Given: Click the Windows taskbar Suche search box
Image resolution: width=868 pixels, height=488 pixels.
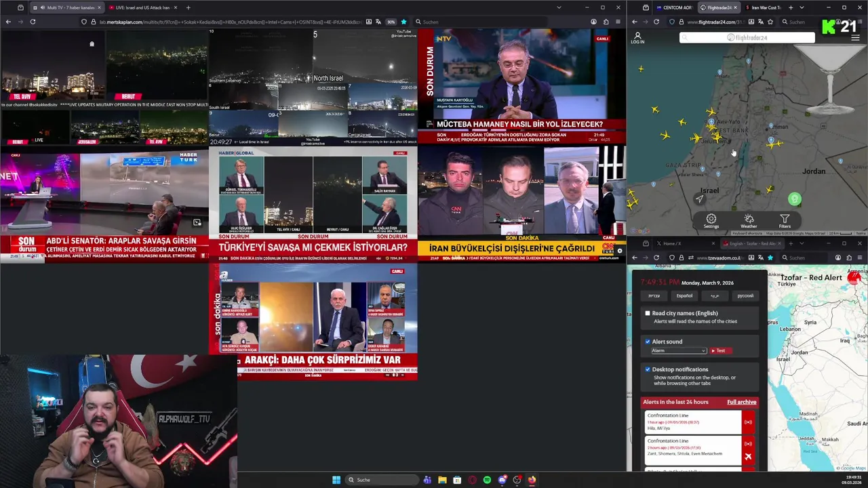Looking at the screenshot, I should point(381,480).
